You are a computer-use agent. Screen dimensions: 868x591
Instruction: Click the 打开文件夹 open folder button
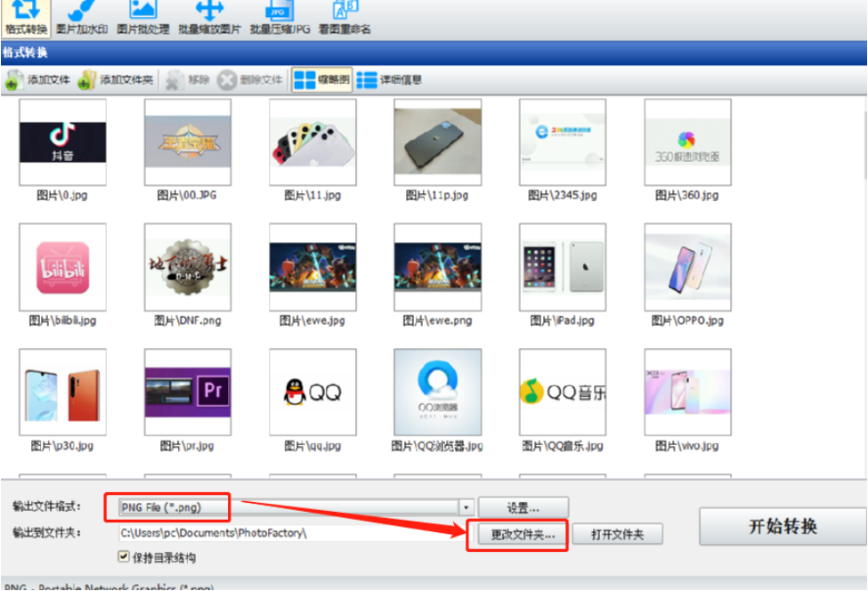tap(617, 535)
